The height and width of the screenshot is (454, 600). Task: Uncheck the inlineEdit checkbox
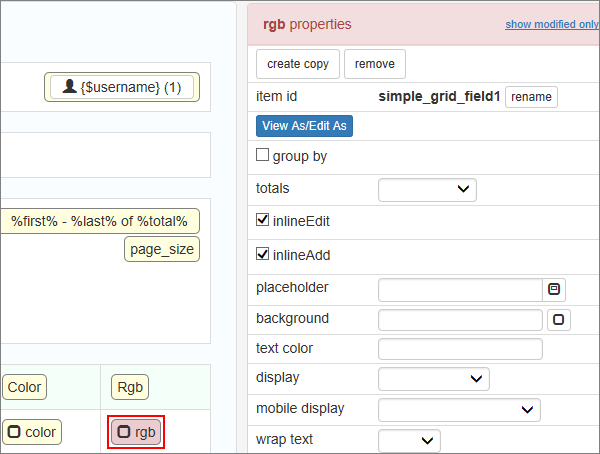(263, 220)
